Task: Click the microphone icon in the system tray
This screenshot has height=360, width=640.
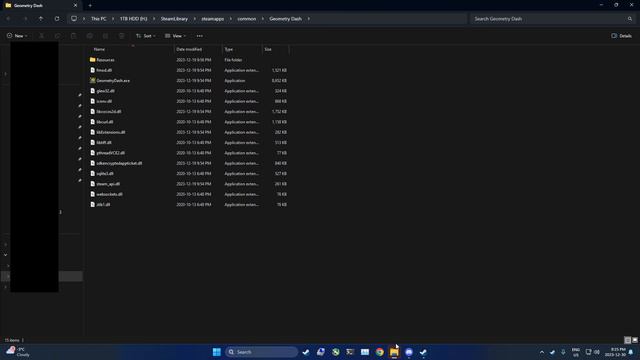Action: 563,352
